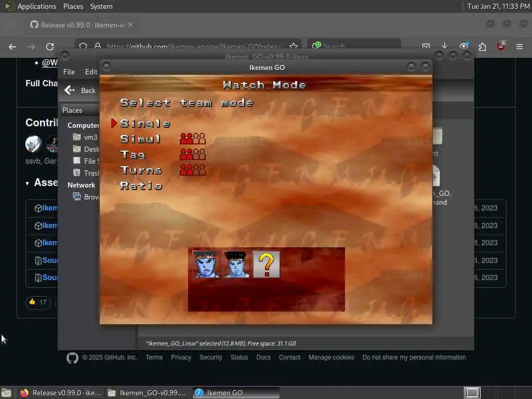The image size is (532, 399).
Task: Click the Firefox back arrow
Action: (x=12, y=47)
